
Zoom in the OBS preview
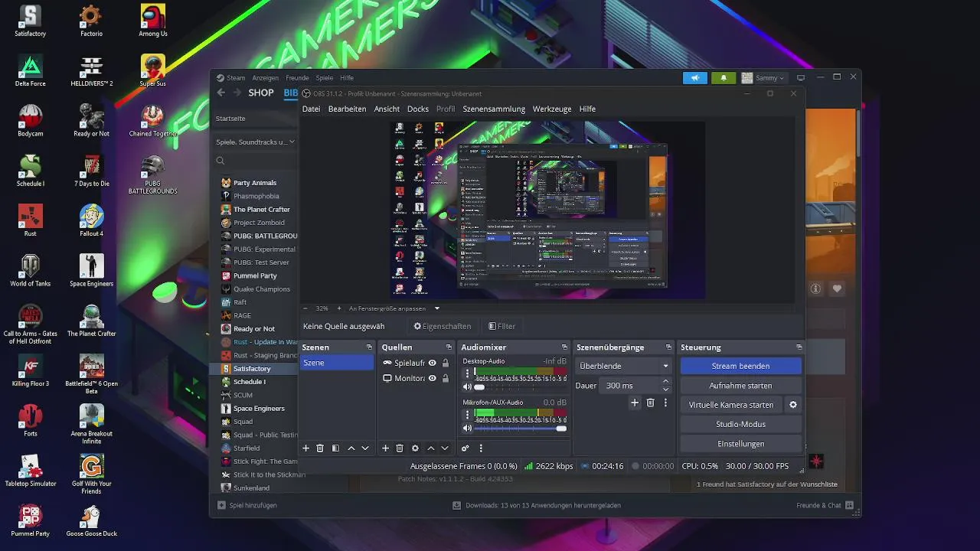[339, 308]
